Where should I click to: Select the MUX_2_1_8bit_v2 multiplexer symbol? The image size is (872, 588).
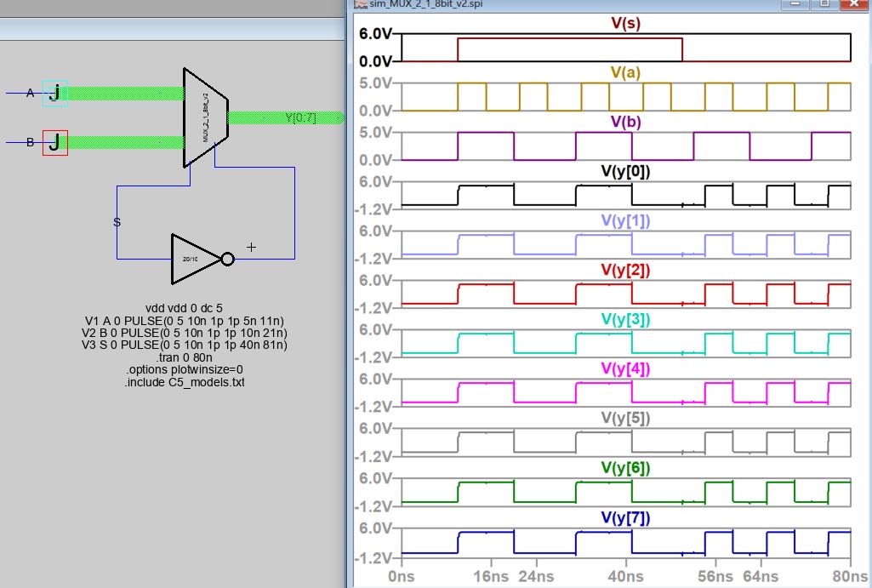205,117
